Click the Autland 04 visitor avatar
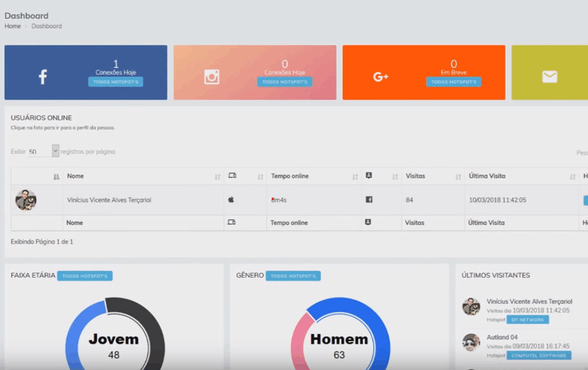This screenshot has width=588, height=370. click(471, 342)
